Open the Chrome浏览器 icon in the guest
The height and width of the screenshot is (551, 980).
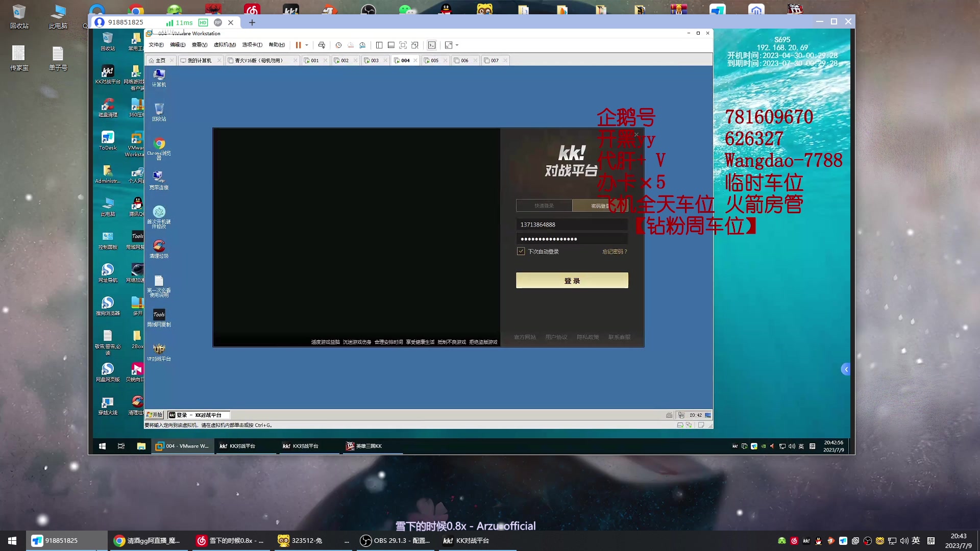click(x=159, y=148)
